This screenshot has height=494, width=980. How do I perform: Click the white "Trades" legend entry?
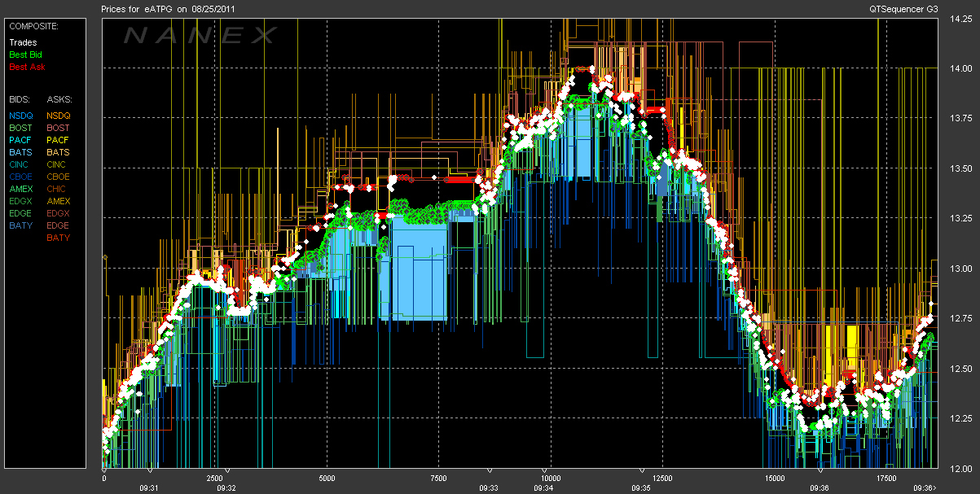click(22, 42)
